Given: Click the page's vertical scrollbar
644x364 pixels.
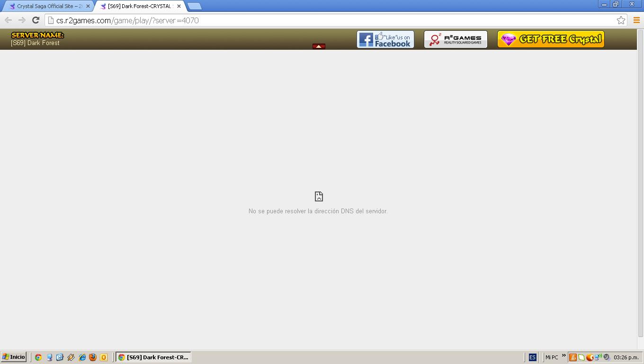Looking at the screenshot, I should point(640,190).
